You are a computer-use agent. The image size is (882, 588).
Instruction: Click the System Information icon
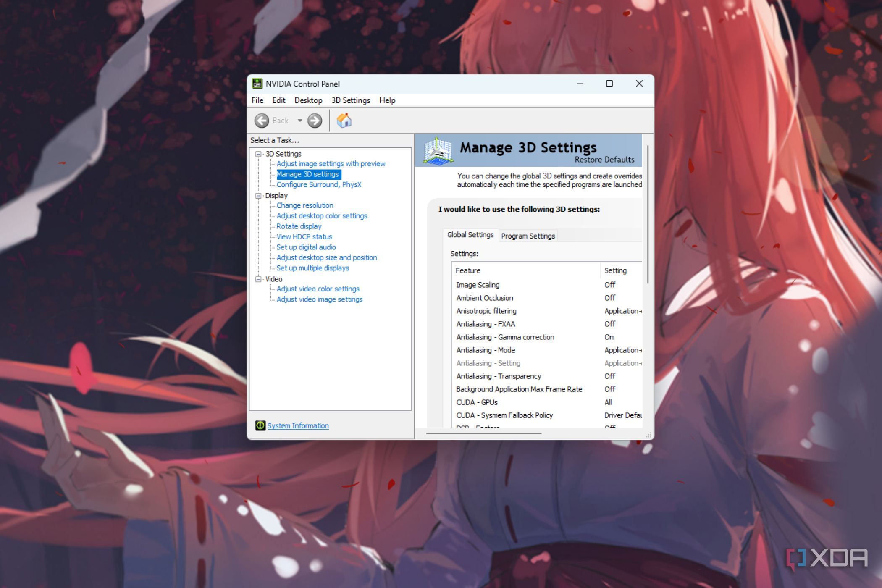(260, 425)
